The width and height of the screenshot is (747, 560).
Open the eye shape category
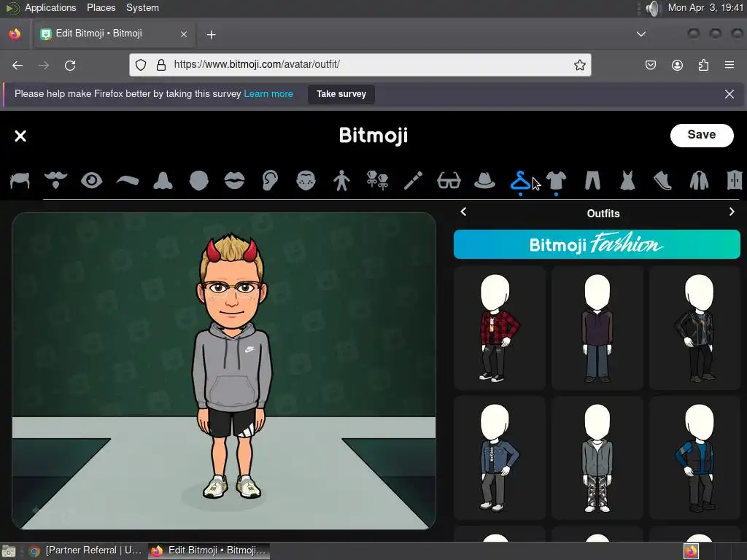[91, 181]
